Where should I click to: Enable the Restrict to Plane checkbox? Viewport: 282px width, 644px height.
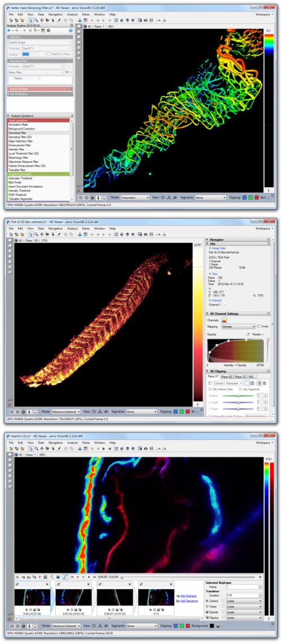(48, 54)
